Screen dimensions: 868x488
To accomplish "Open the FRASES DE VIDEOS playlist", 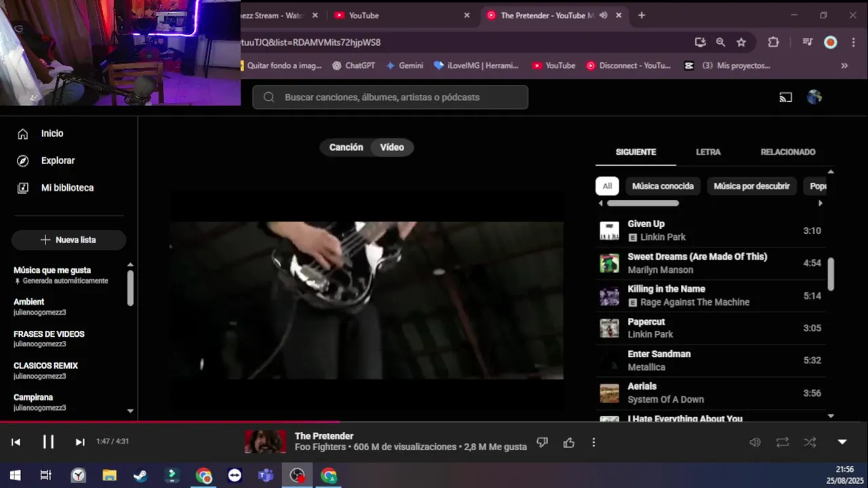I will [49, 339].
